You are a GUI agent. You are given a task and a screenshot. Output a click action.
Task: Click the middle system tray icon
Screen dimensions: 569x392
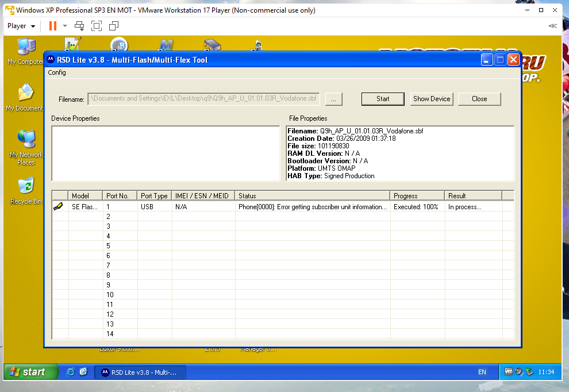(x=520, y=372)
